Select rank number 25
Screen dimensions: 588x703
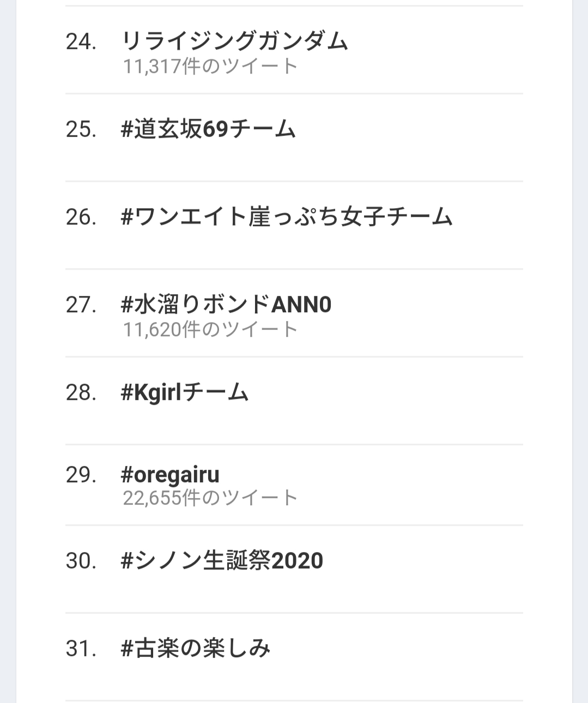click(x=81, y=130)
